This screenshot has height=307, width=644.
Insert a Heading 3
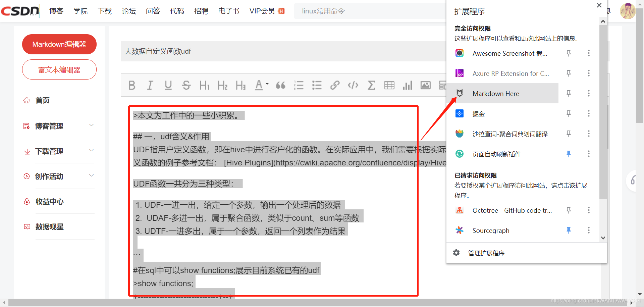click(240, 85)
